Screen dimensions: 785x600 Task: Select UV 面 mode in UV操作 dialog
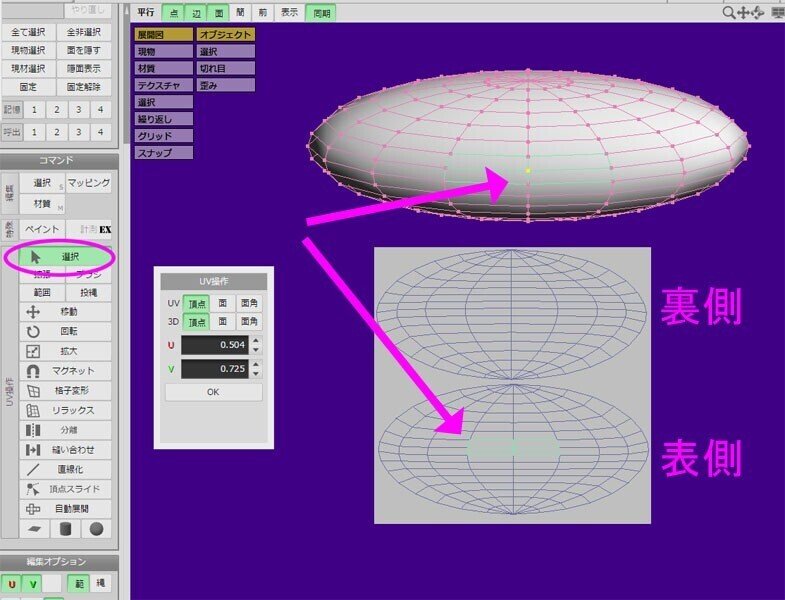(223, 303)
